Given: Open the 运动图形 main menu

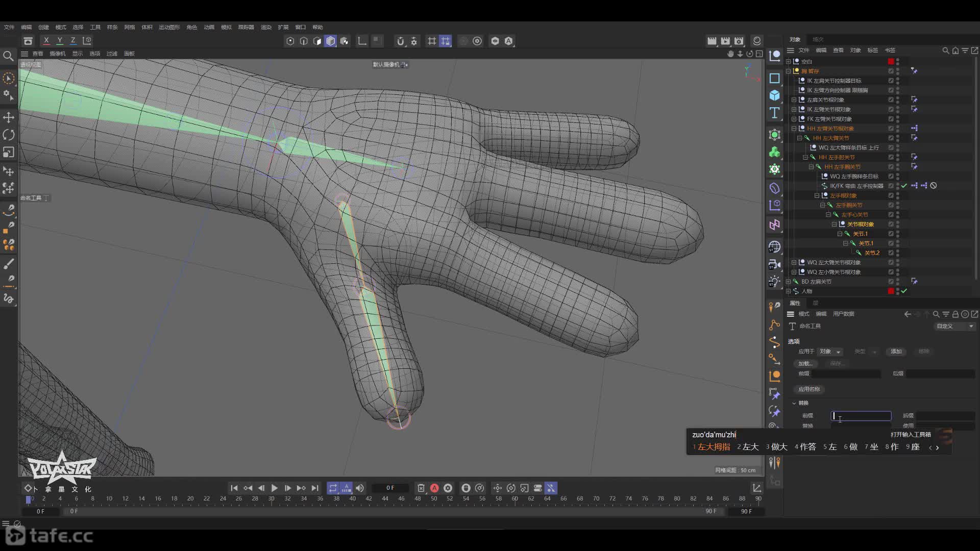Looking at the screenshot, I should coord(169,27).
